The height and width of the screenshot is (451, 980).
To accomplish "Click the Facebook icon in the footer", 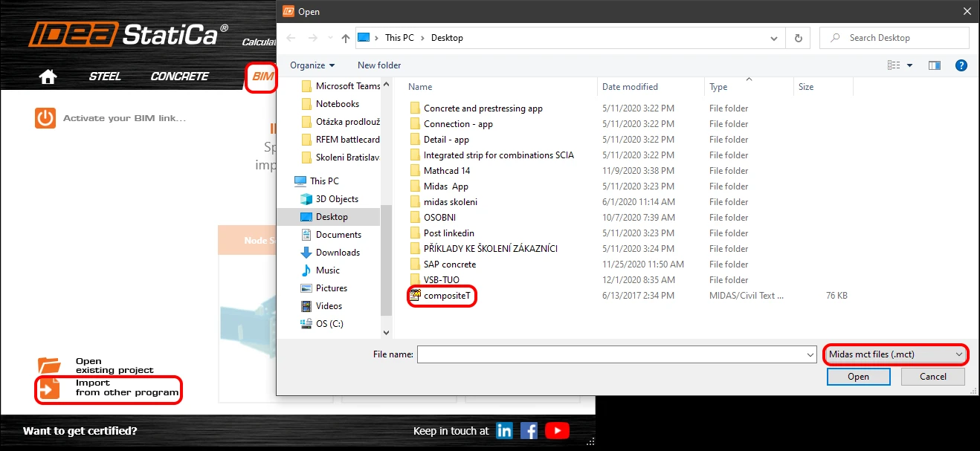I will pyautogui.click(x=529, y=430).
